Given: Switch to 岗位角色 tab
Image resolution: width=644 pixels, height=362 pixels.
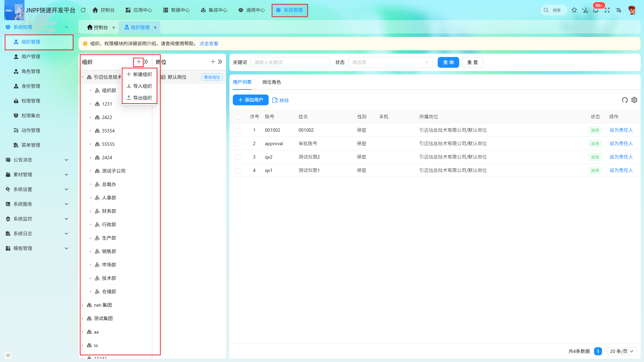Looking at the screenshot, I should coord(272,82).
